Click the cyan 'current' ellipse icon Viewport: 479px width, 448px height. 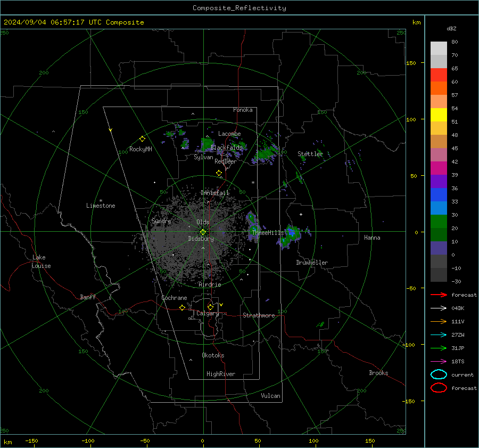tap(439, 374)
